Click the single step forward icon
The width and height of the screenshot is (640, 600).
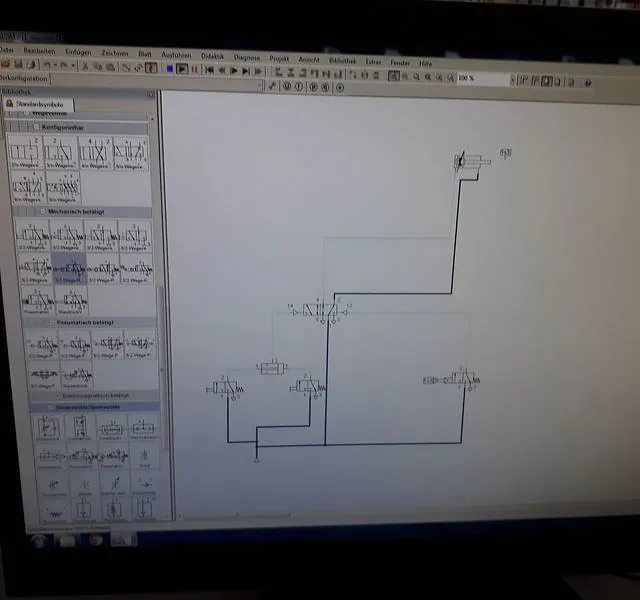click(x=246, y=71)
